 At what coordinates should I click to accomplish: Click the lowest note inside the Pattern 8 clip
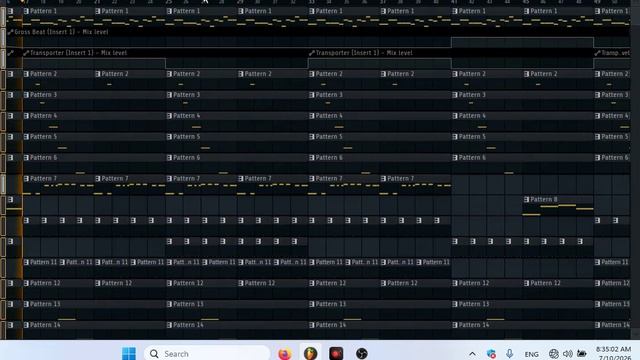click(531, 214)
